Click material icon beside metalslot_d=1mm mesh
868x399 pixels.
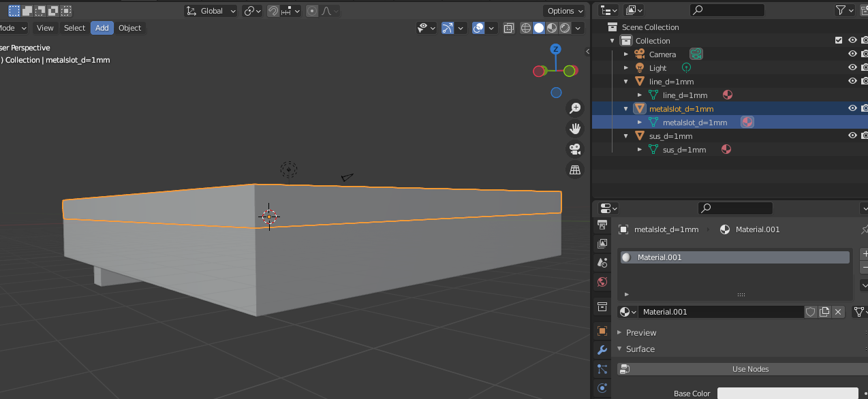point(747,122)
